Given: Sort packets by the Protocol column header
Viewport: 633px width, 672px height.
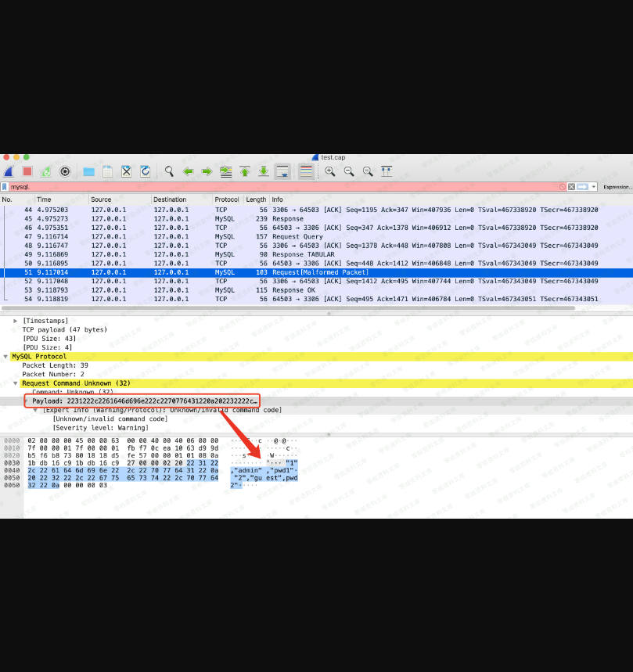Looking at the screenshot, I should click(227, 199).
